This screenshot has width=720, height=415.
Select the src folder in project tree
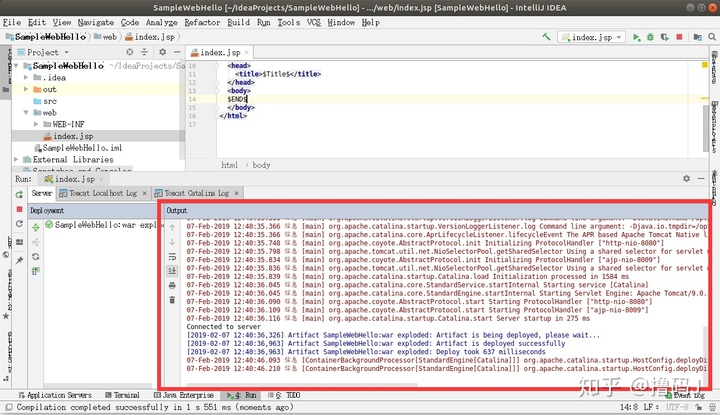(x=45, y=101)
